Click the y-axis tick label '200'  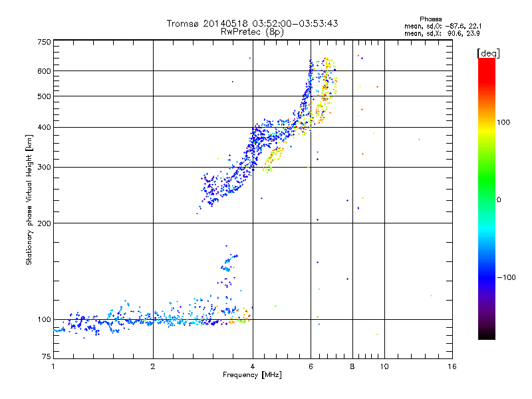pyautogui.click(x=44, y=223)
